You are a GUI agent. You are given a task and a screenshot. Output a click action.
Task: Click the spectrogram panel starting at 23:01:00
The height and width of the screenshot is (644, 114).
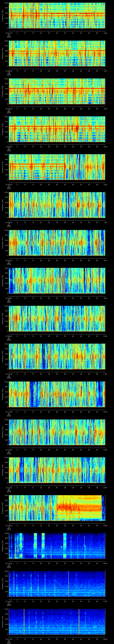[x=57, y=16]
